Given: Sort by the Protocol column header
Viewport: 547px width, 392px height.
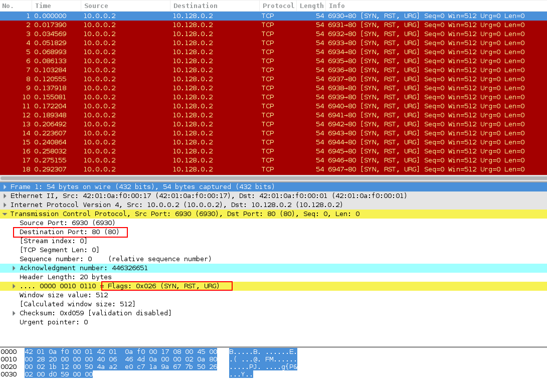Looking at the screenshot, I should [x=278, y=6].
